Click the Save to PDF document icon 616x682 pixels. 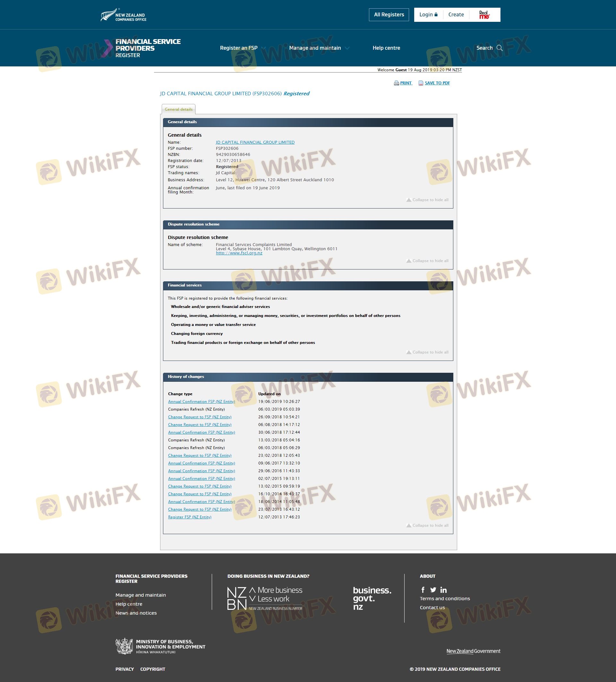[421, 83]
